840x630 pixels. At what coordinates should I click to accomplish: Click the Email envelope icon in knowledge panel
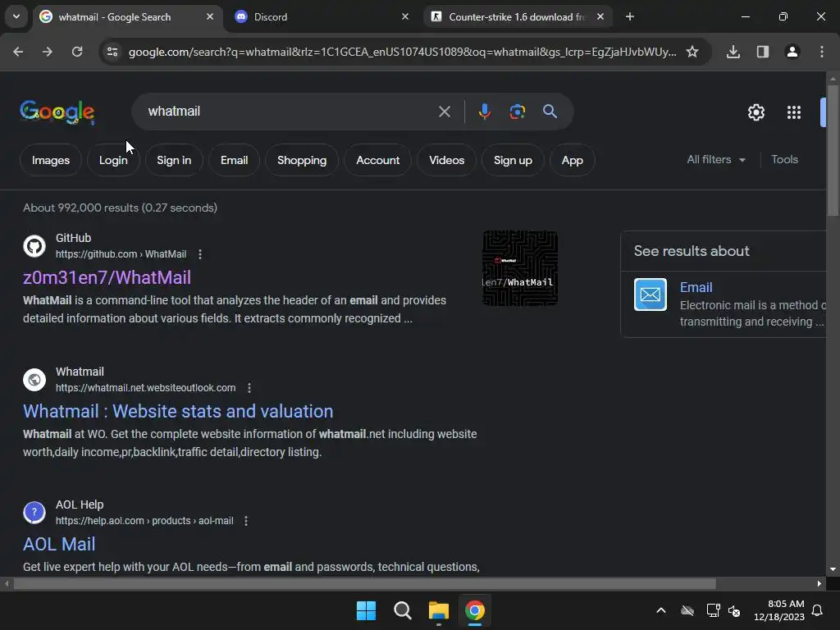click(x=651, y=294)
